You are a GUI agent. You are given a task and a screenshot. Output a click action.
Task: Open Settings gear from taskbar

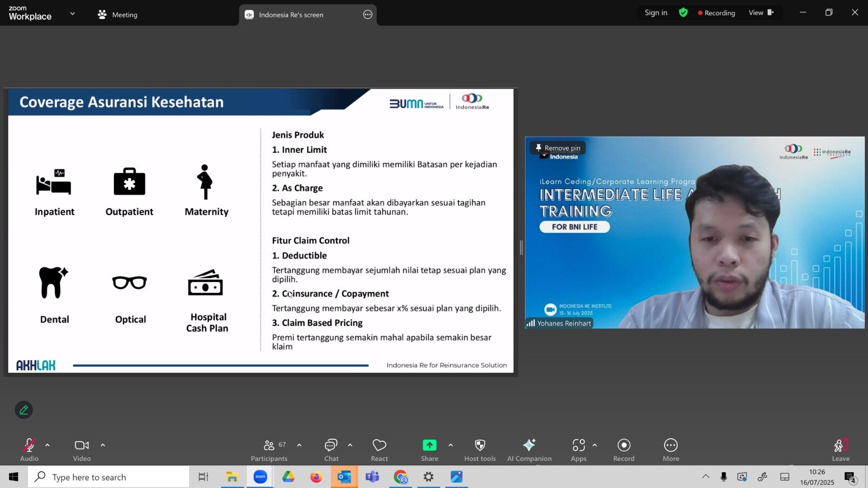pyautogui.click(x=429, y=477)
